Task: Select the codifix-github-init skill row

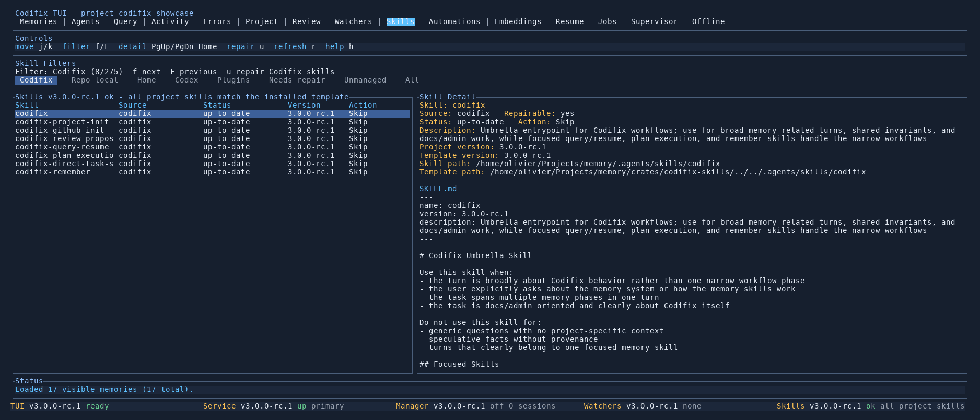Action: [x=213, y=130]
